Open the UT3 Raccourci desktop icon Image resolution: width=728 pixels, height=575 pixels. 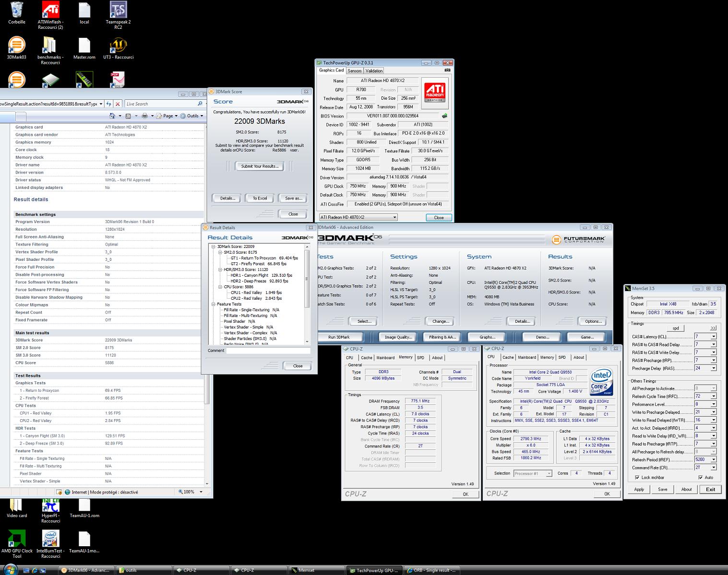[118, 48]
